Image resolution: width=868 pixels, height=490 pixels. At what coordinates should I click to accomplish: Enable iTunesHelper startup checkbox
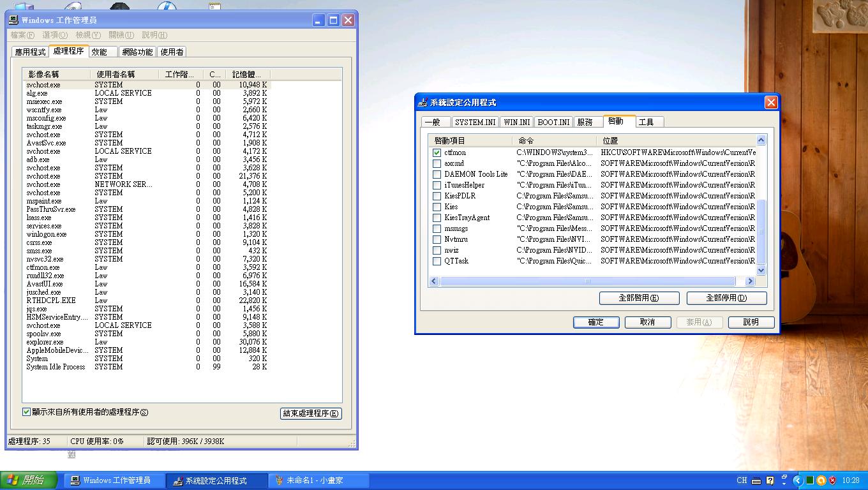(x=437, y=185)
